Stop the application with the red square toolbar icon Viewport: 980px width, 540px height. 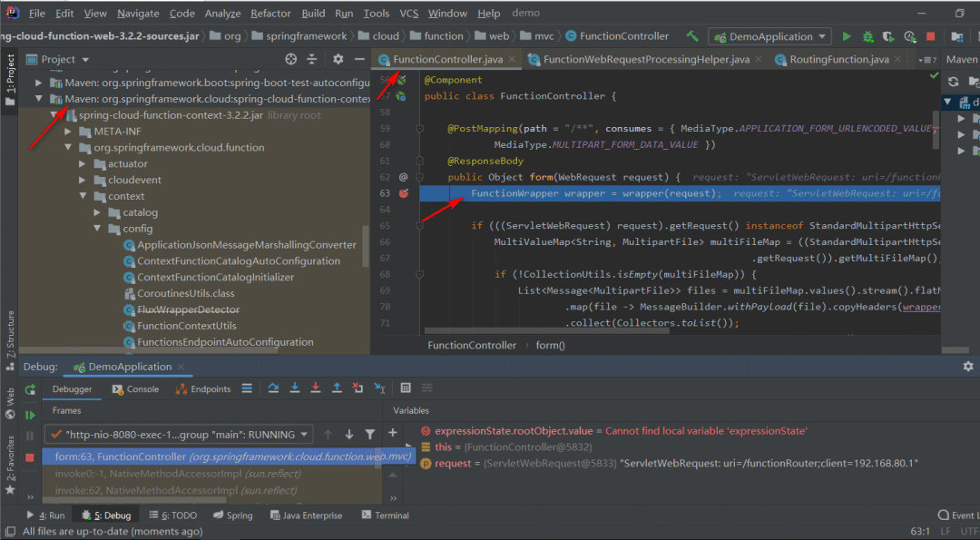[931, 36]
